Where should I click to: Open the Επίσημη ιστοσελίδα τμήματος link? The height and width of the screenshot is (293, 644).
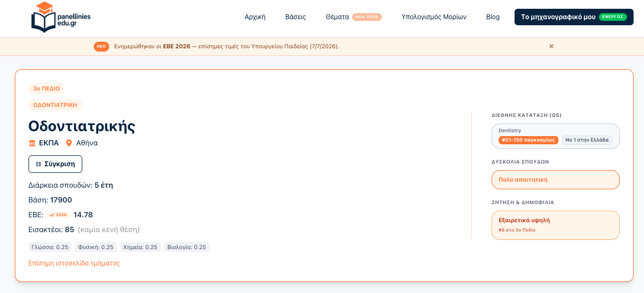pos(74,263)
